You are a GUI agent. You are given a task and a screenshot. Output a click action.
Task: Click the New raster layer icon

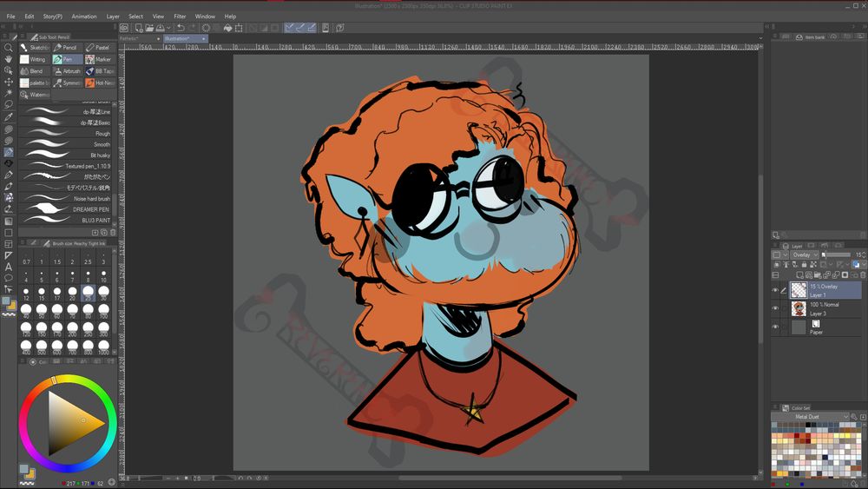(800, 275)
